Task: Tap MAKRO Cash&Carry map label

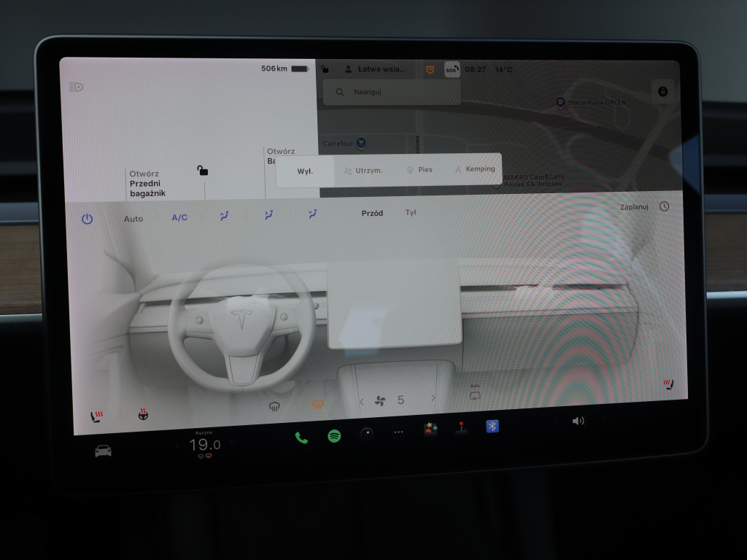Action: [x=534, y=181]
